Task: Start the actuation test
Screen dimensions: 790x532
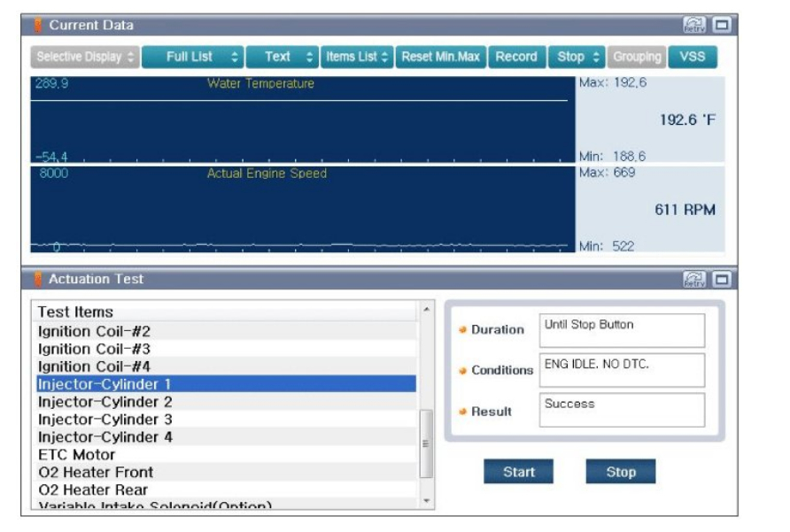Action: pyautogui.click(x=518, y=472)
